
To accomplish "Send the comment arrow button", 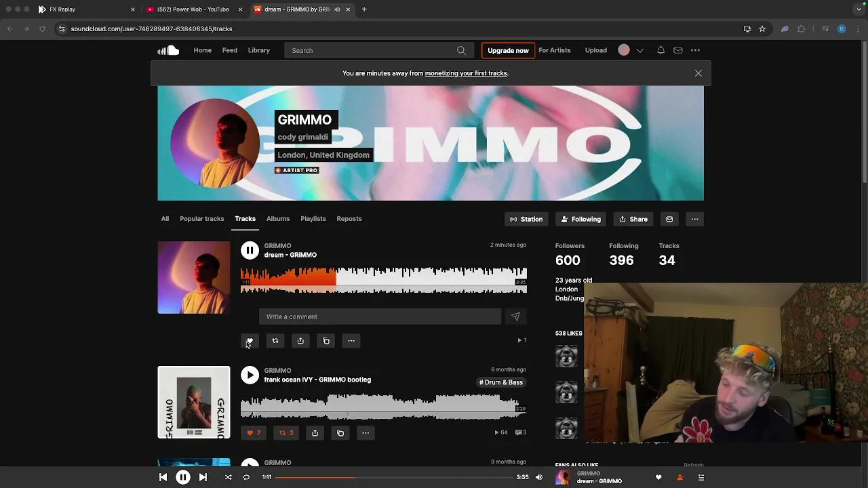I will click(x=515, y=317).
